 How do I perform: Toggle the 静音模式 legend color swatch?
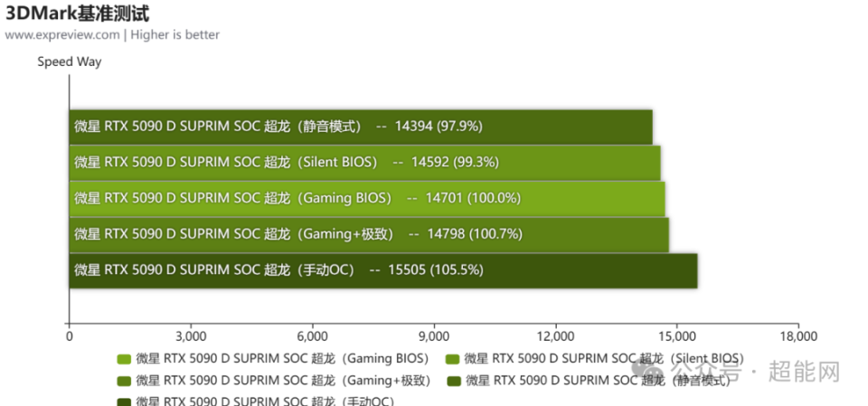(454, 381)
